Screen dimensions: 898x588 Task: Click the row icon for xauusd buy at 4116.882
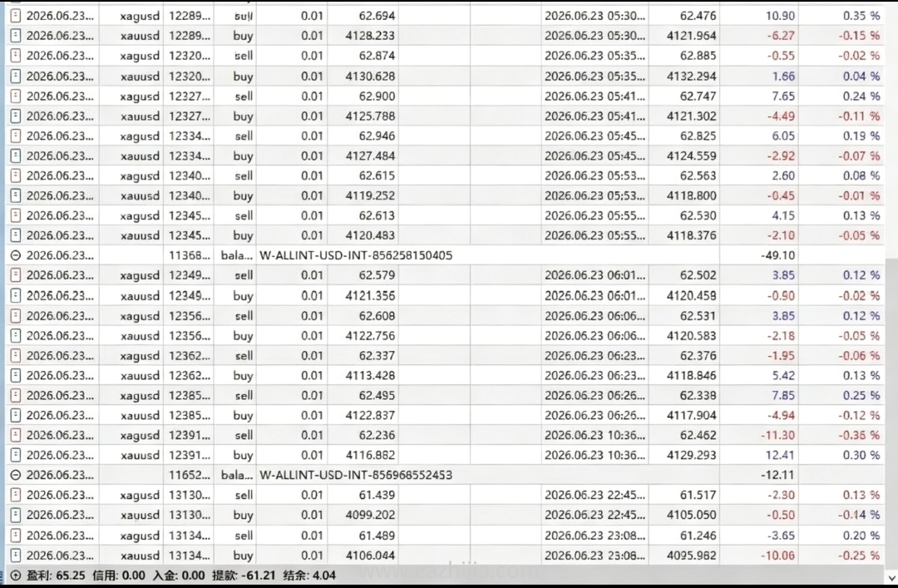(16, 455)
